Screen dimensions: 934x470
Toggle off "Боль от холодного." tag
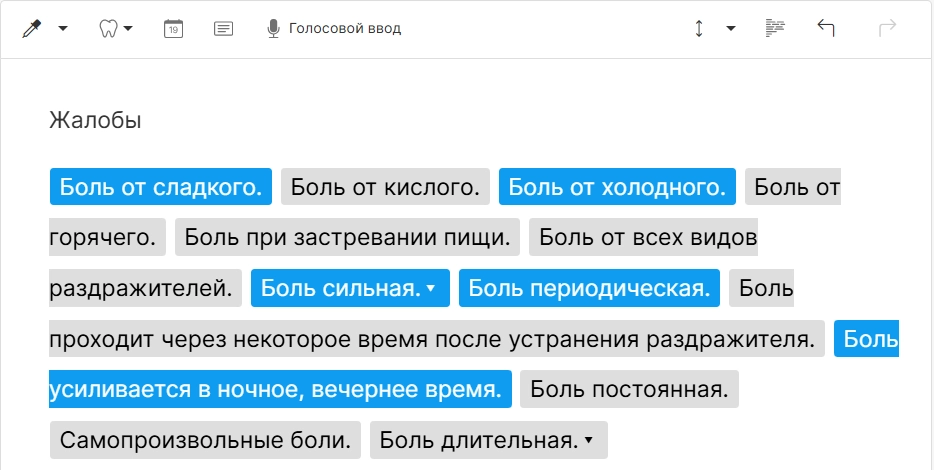point(617,186)
